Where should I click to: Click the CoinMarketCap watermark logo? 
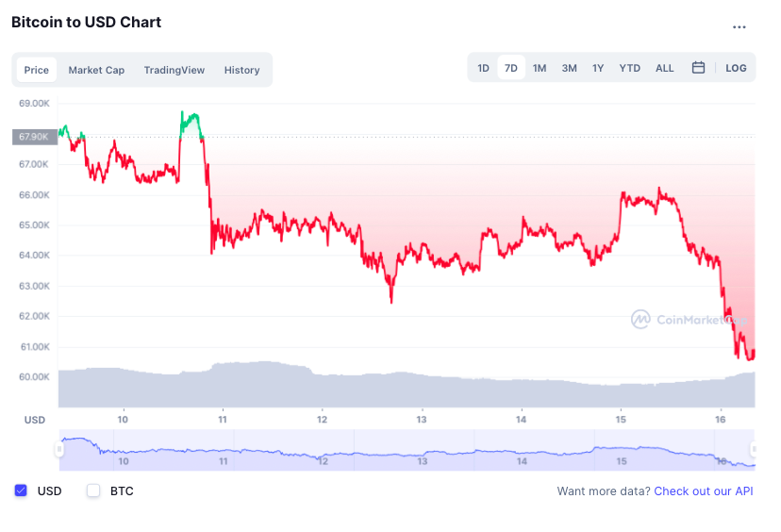point(689,320)
